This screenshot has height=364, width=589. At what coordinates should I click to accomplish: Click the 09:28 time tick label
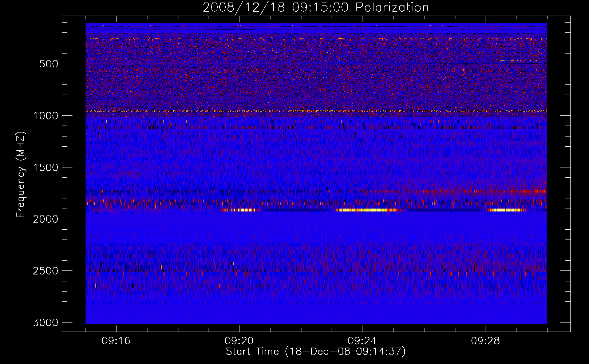click(485, 341)
